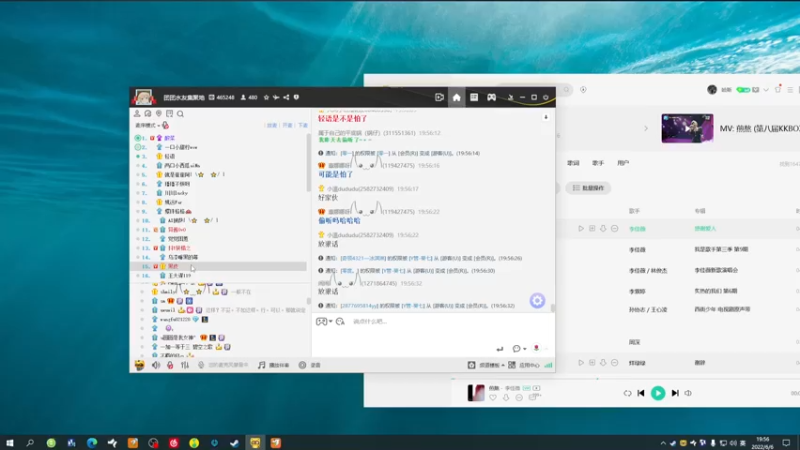
Task: Click the green play button in music player
Action: pos(658,393)
